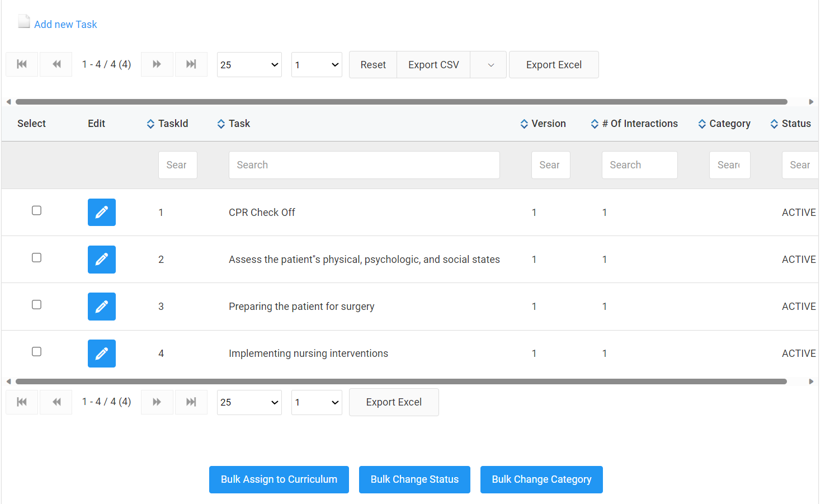
Task: Click the top horizontal scrollbar track
Action: click(402, 102)
